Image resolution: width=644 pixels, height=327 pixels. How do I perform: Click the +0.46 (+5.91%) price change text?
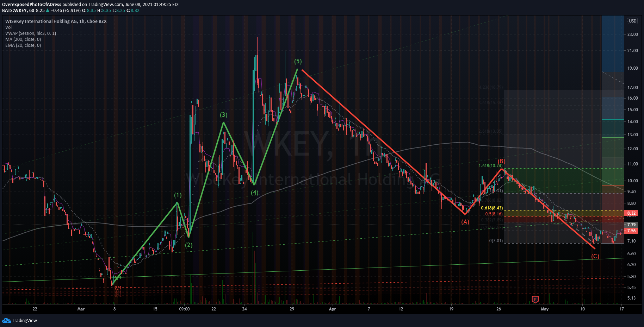pos(66,11)
